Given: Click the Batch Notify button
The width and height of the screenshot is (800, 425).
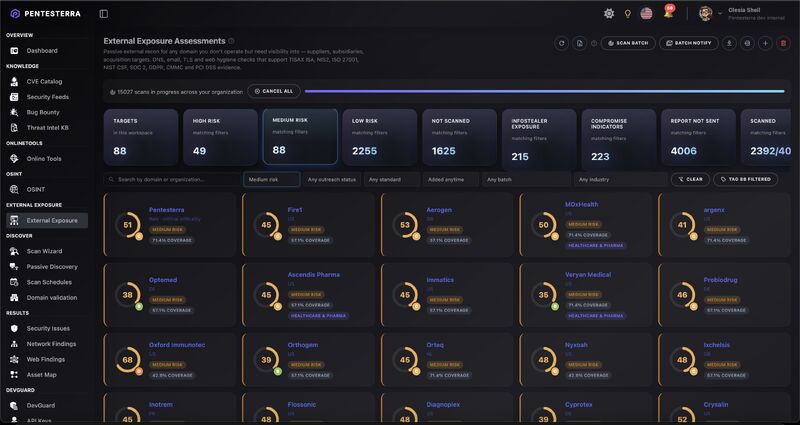Looking at the screenshot, I should (x=689, y=43).
